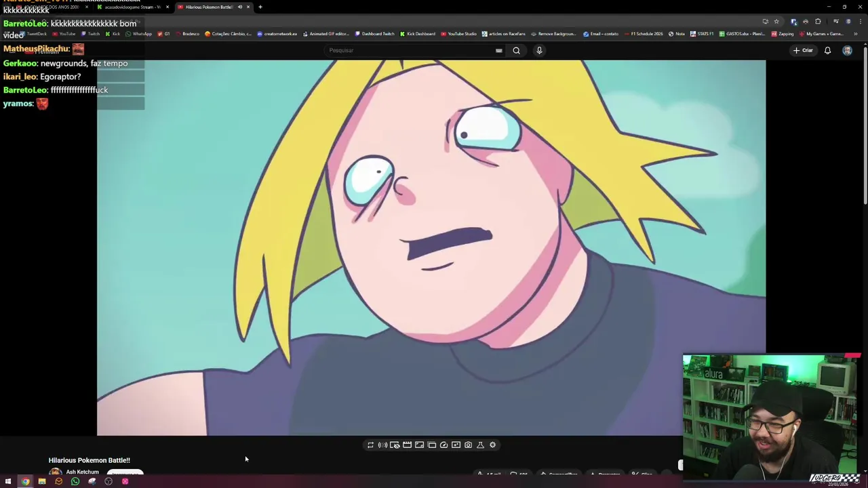Open the Chrome three-dot menu
Image resolution: width=868 pixels, height=488 pixels.
(x=859, y=21)
